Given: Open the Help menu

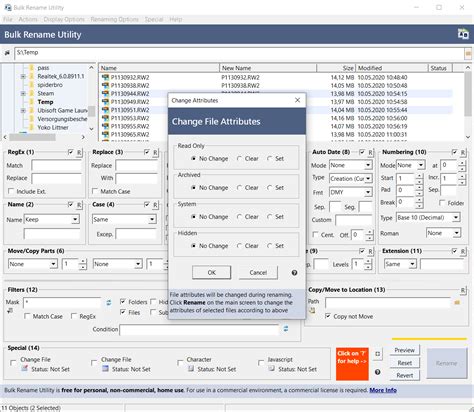Looking at the screenshot, I should coord(176,19).
